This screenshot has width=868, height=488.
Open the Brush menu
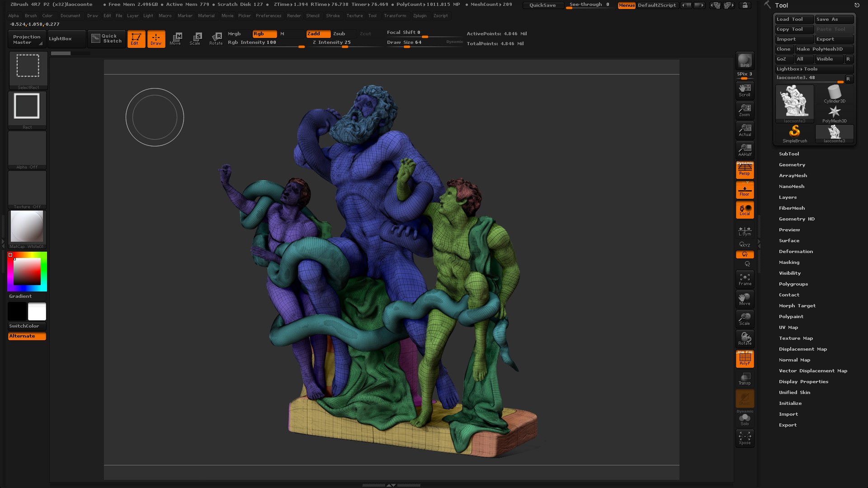point(31,16)
